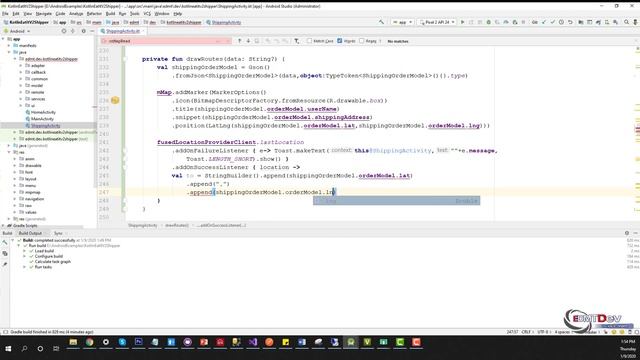The image size is (640, 360).
Task: Click the taskbar clock showing 1:54 PM
Action: point(627,342)
